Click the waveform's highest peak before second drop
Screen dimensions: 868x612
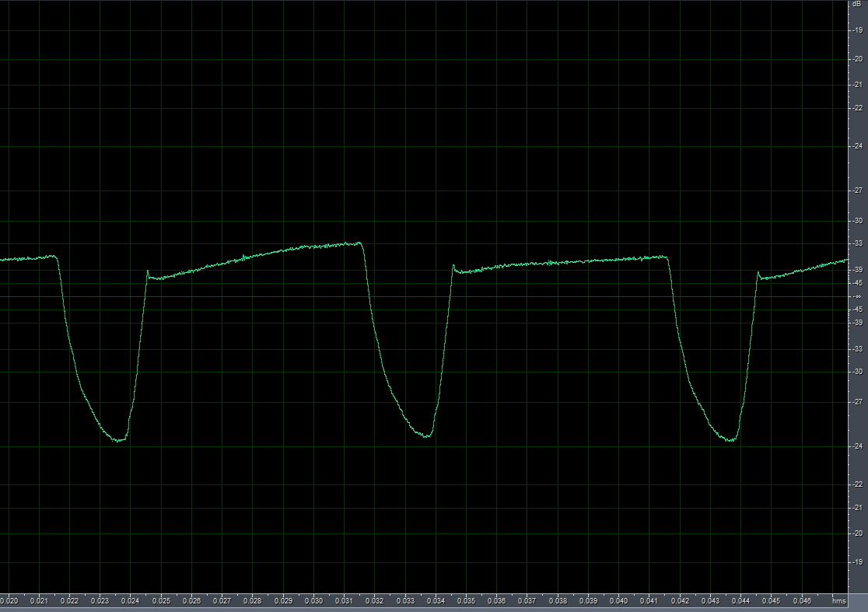359,243
